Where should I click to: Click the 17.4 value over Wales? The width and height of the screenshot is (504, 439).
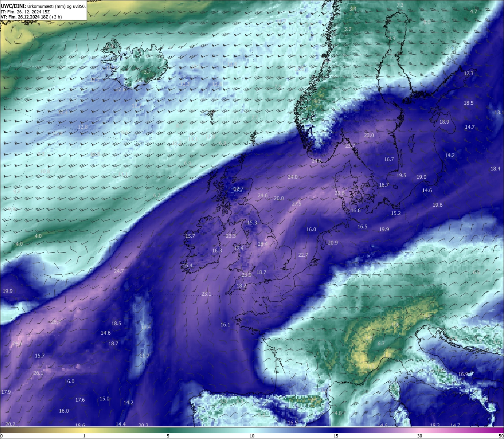point(239,248)
